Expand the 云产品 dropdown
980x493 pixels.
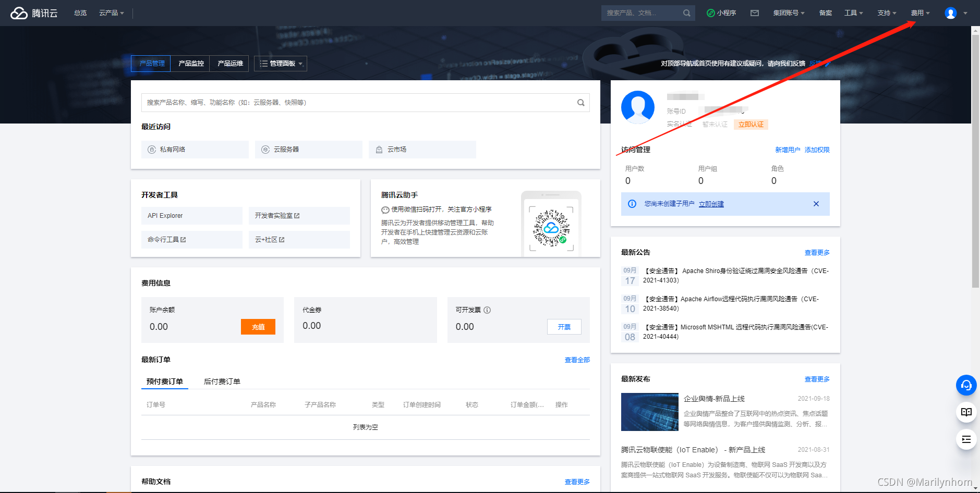pyautogui.click(x=112, y=13)
